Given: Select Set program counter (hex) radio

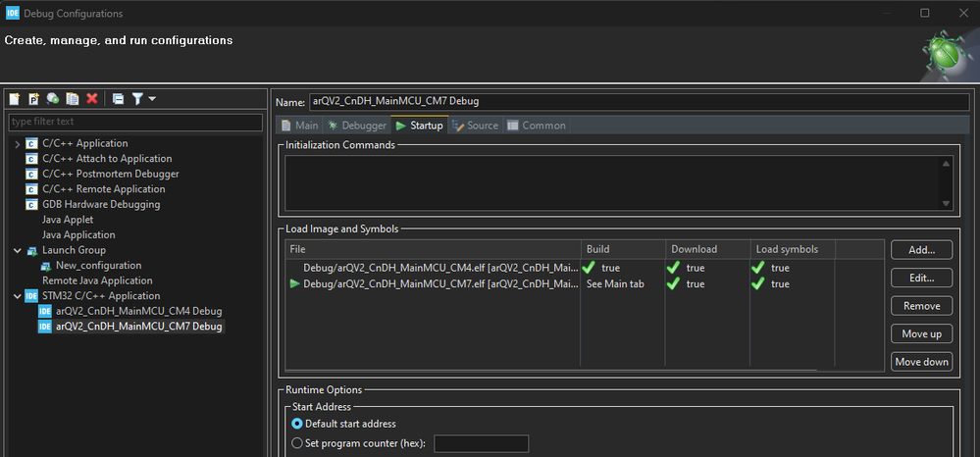Looking at the screenshot, I should (x=297, y=443).
